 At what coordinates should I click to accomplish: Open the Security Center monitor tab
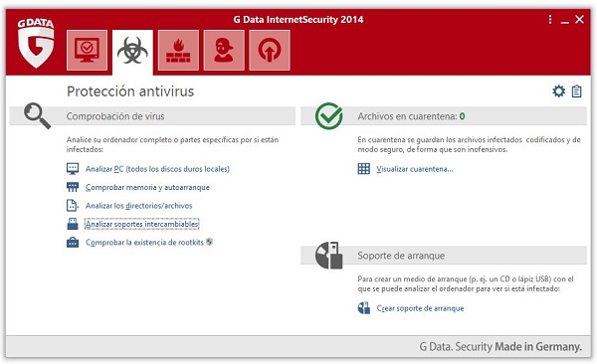click(87, 51)
